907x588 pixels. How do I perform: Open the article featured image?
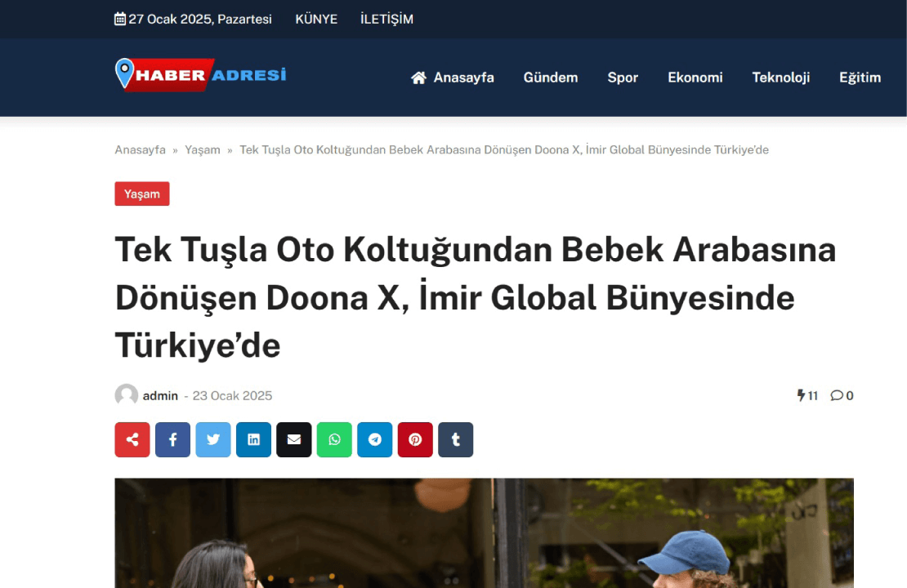click(485, 533)
